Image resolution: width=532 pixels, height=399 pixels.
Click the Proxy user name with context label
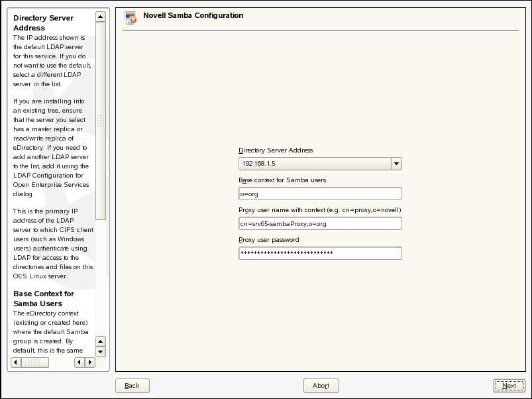pos(319,210)
